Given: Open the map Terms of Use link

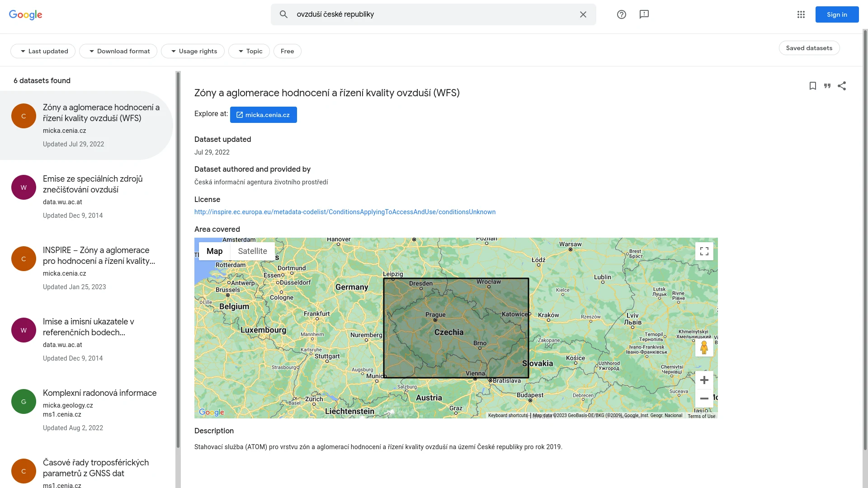Looking at the screenshot, I should tap(702, 416).
